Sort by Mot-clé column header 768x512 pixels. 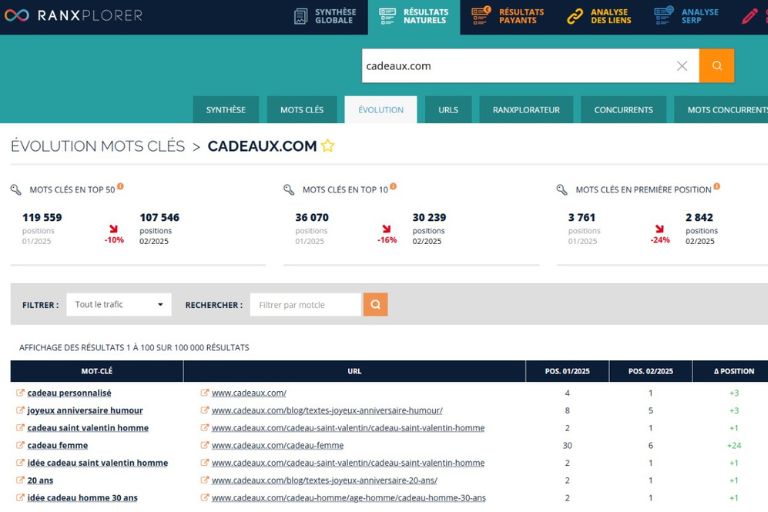(96, 371)
